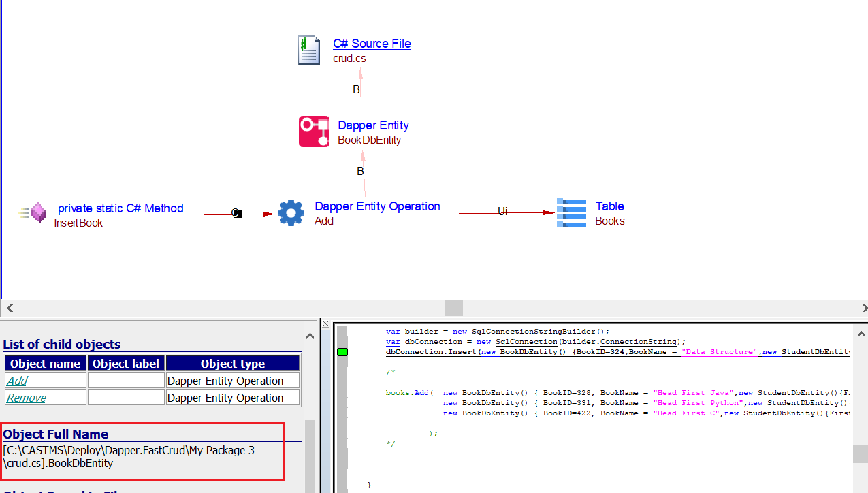
Task: Open the C# Source File link
Action: (372, 44)
